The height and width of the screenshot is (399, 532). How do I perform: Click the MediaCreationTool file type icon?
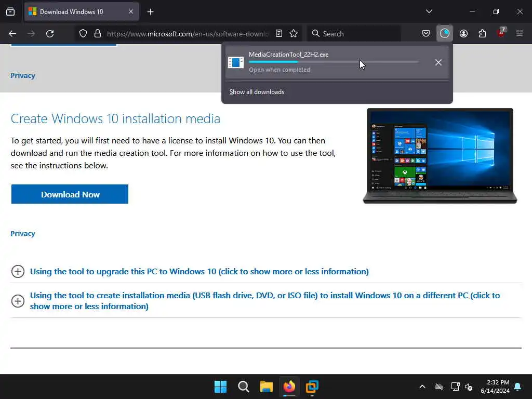(x=236, y=62)
